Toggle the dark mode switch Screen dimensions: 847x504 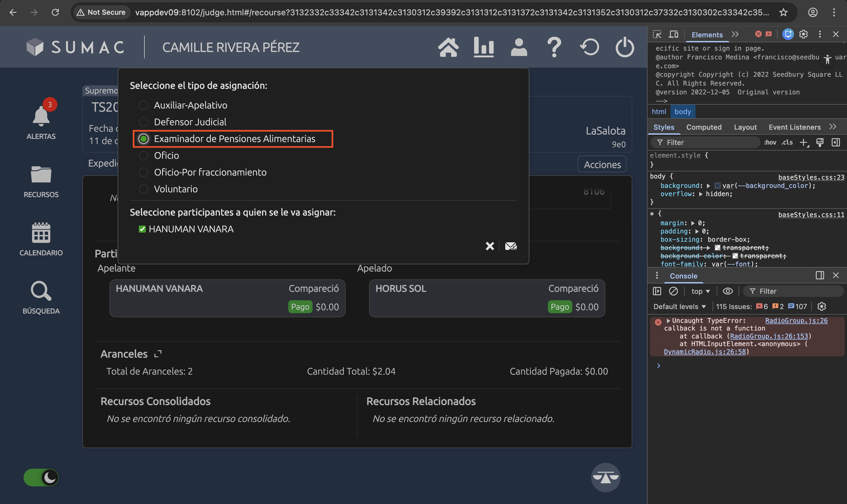click(41, 477)
